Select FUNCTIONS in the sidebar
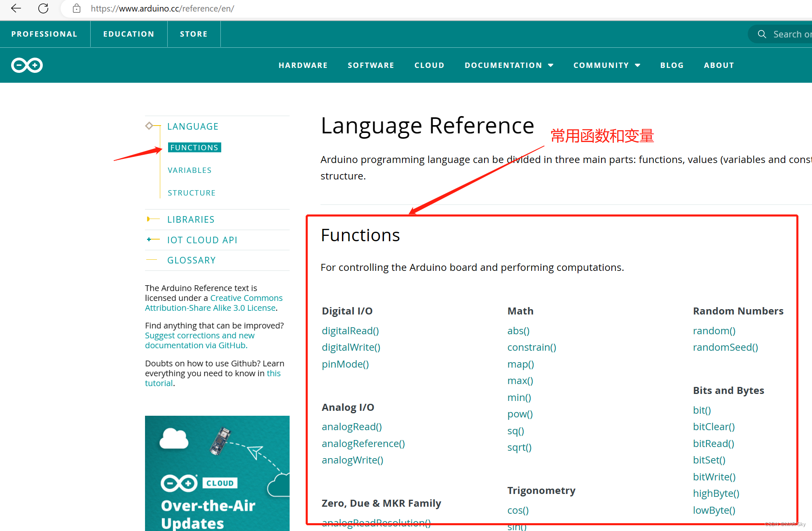Screen dimensions: 812x531 194,147
